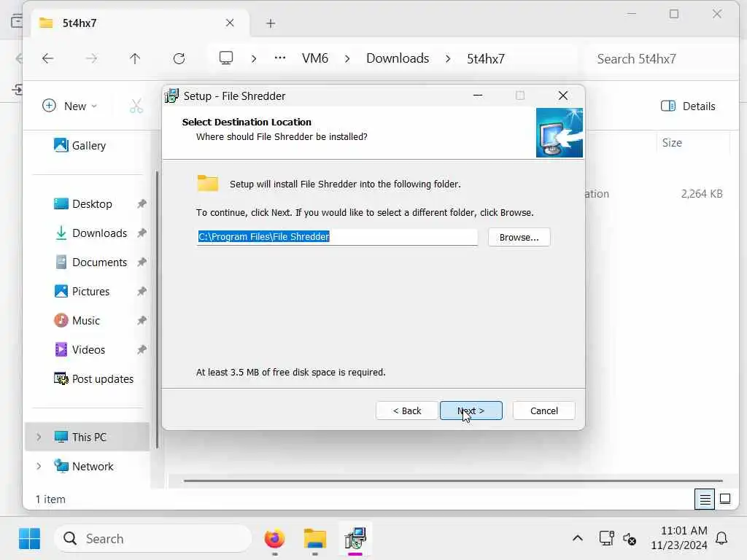This screenshot has width=747, height=560.
Task: Select VM6 in the address breadcrumb
Action: (x=315, y=58)
